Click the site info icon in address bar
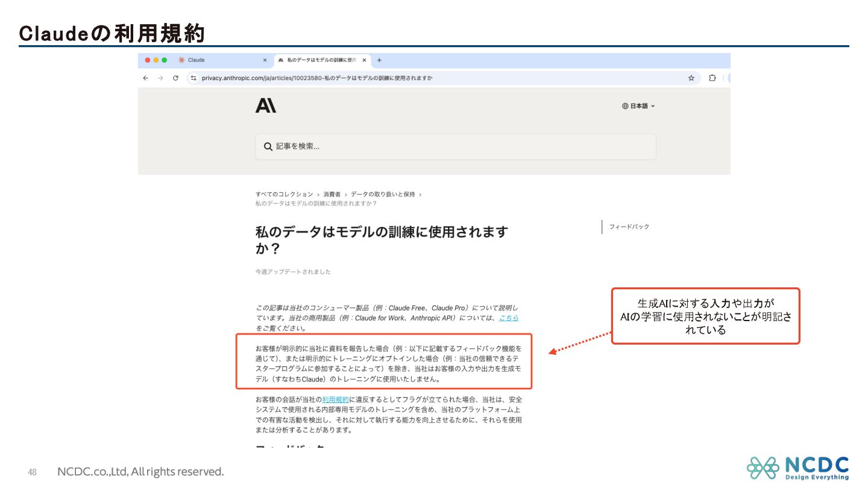Image resolution: width=868 pixels, height=488 pixels. coord(193,78)
